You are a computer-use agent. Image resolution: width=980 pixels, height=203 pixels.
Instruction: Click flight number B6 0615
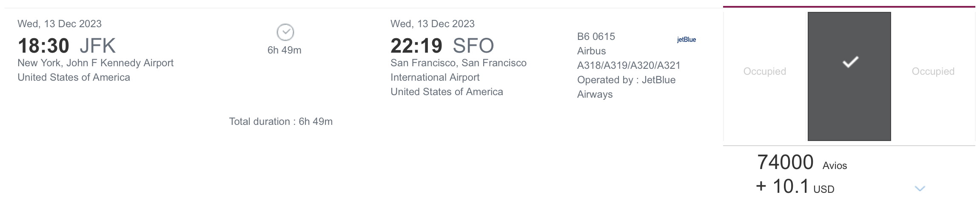point(596,37)
